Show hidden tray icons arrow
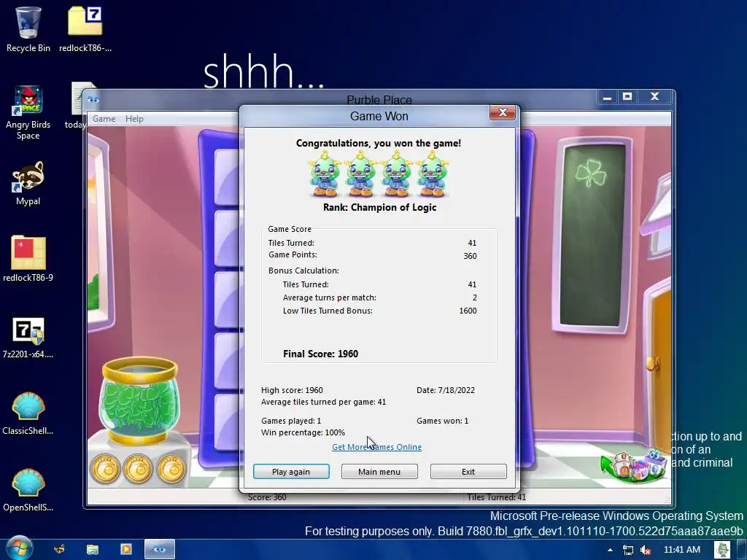747x560 pixels. click(x=611, y=550)
